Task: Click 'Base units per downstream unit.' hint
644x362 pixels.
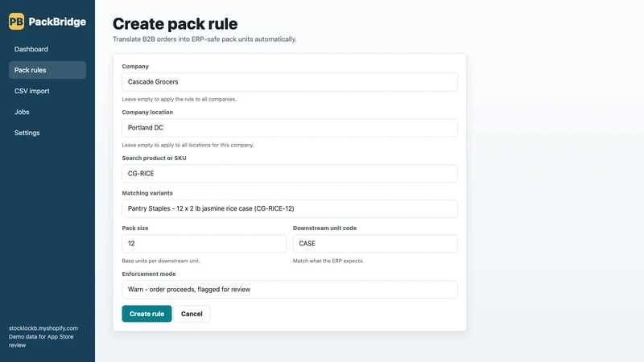Action: coord(161,261)
